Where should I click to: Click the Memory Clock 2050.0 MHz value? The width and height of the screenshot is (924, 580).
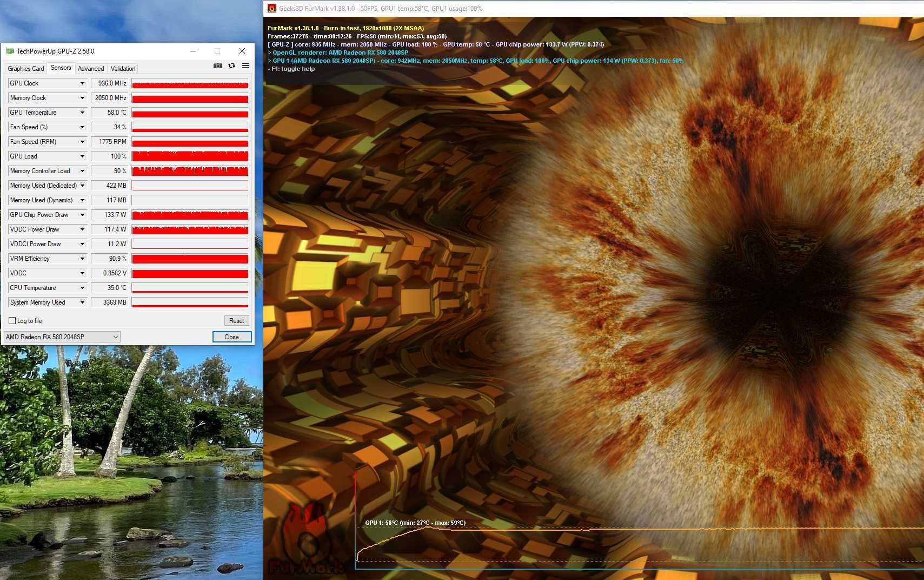coord(110,98)
